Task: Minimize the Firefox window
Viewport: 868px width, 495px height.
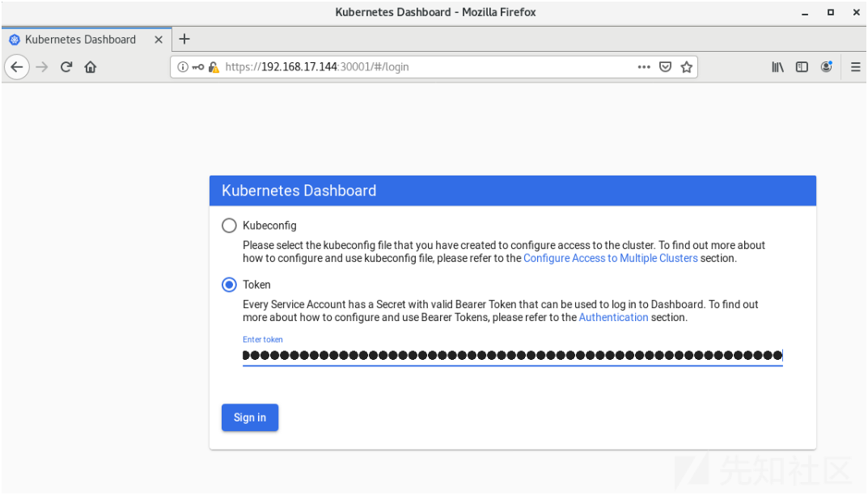Action: [805, 13]
